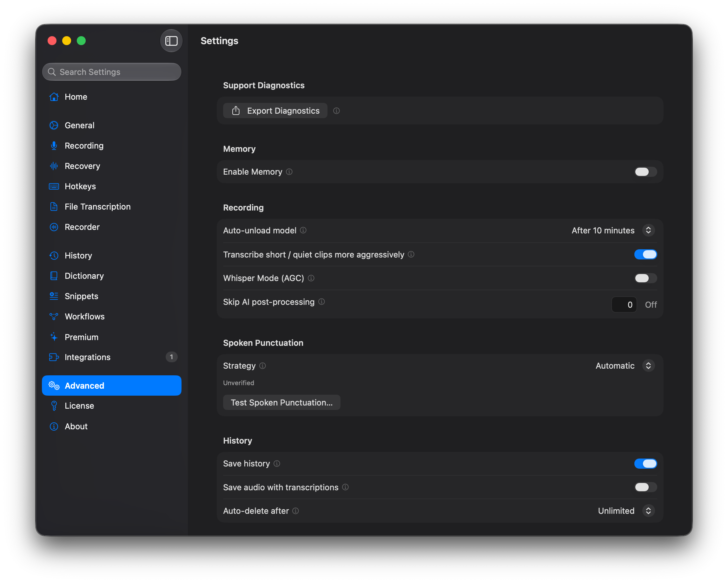Click the License key icon

54,406
